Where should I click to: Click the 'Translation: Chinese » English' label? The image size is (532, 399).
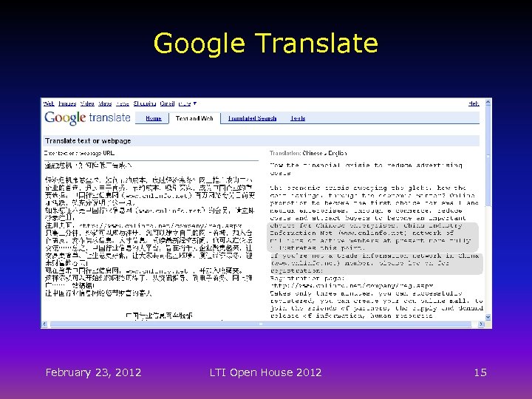click(x=308, y=153)
